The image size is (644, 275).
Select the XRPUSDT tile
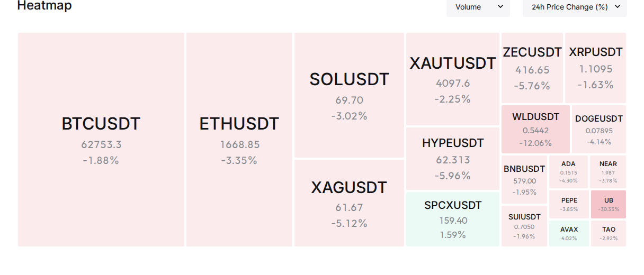[596, 68]
